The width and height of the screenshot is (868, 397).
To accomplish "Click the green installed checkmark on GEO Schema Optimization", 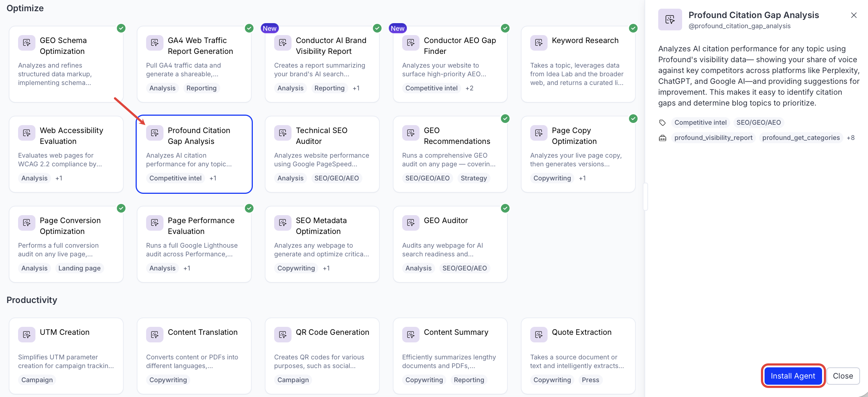I will 121,28.
